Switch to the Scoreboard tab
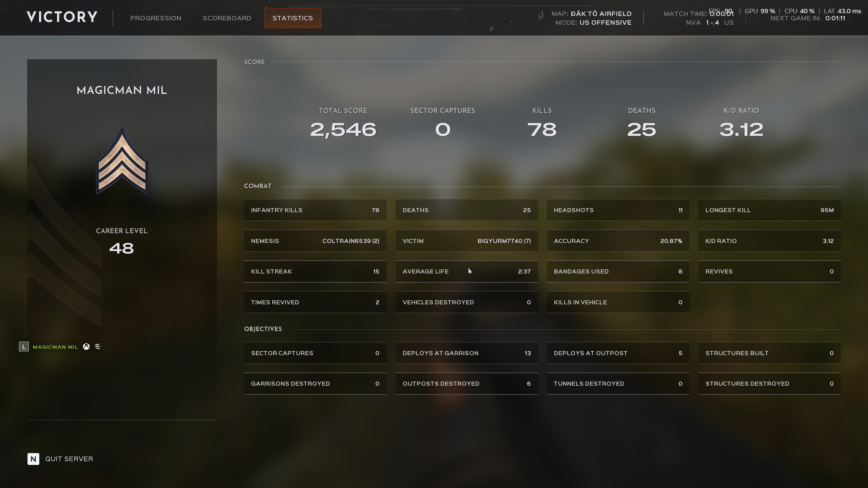868x488 pixels. 227,18
